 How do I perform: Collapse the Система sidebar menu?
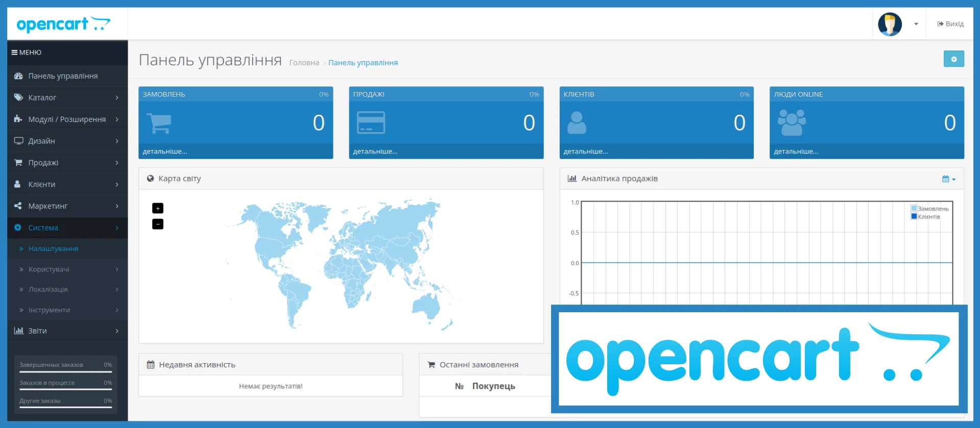click(67, 228)
